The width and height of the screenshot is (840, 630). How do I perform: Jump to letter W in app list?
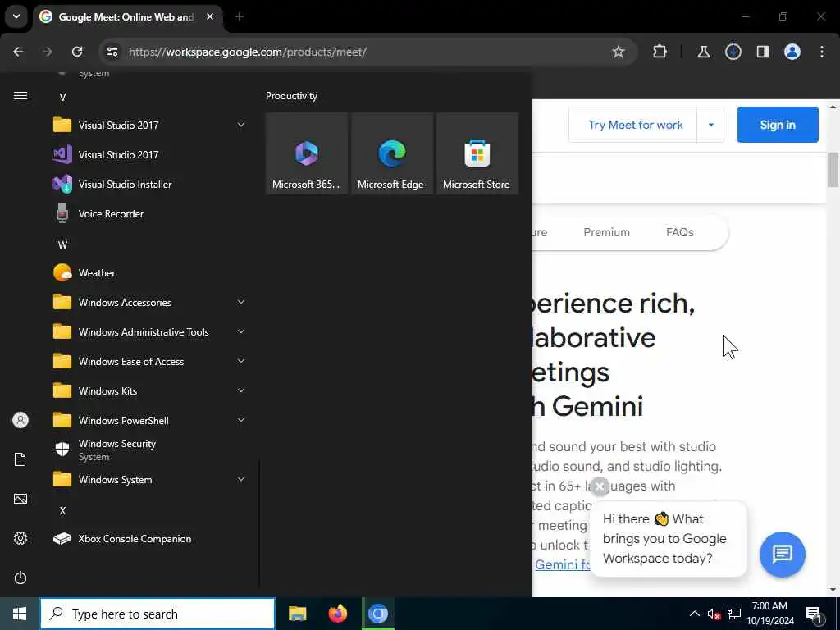click(x=62, y=244)
